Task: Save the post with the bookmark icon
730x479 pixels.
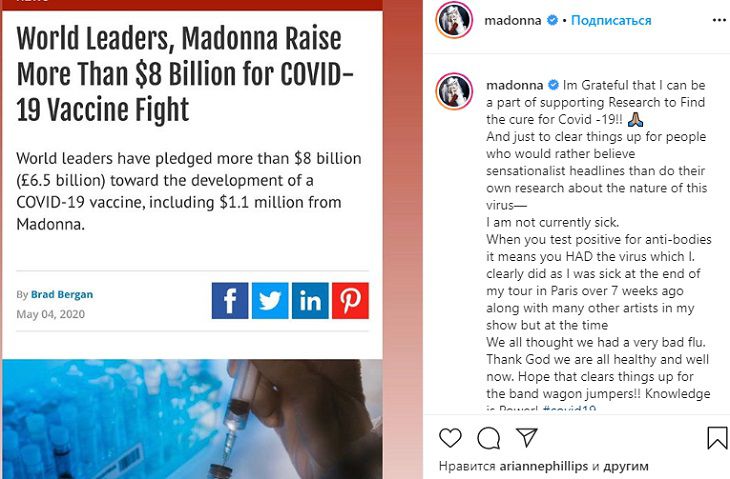Action: 717,438
